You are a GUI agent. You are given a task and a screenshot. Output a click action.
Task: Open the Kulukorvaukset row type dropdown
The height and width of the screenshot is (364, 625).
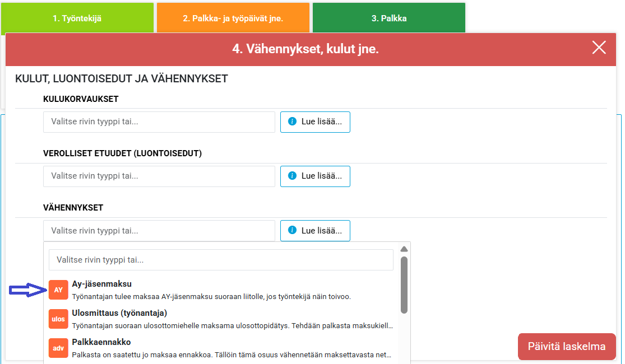coord(159,122)
